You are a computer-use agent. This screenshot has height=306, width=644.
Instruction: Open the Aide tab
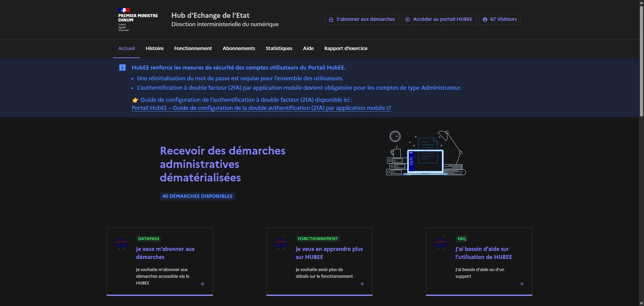click(x=308, y=48)
